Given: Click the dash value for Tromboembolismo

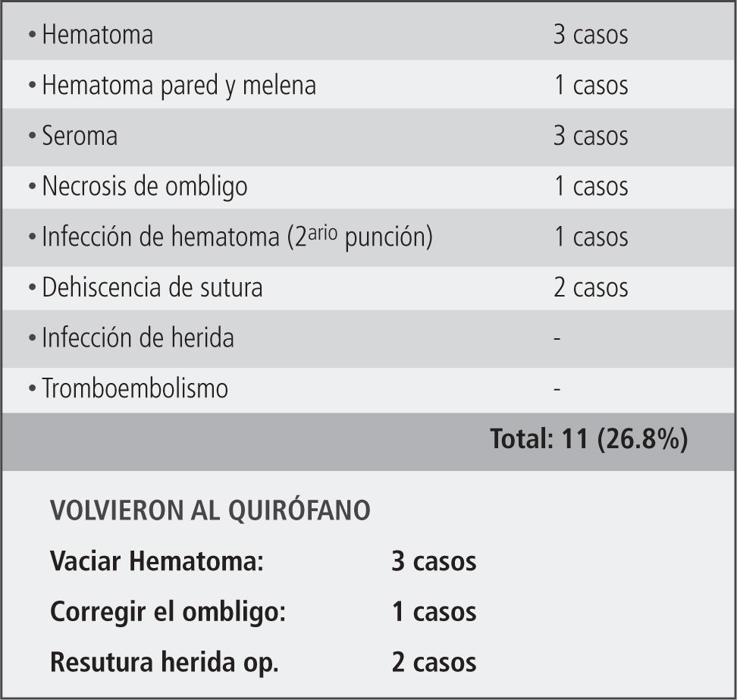Looking at the screenshot, I should tap(557, 389).
